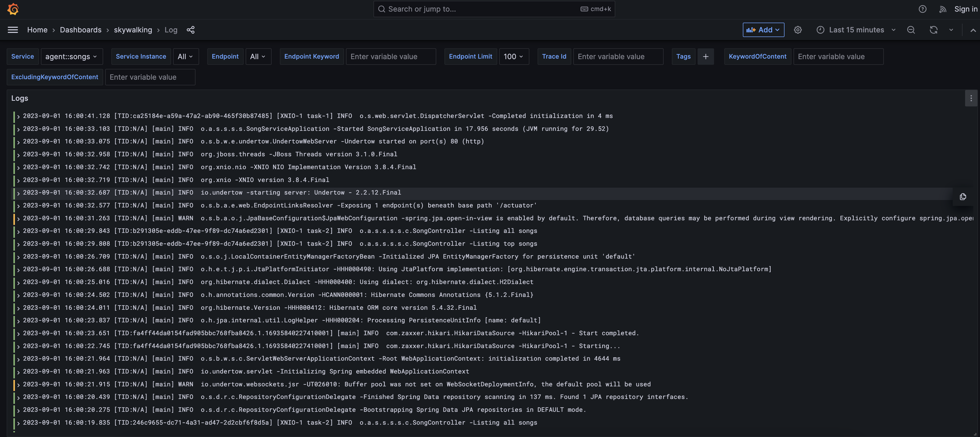The height and width of the screenshot is (437, 980).
Task: Expand the JpaBaseConfiguration WARN log row
Action: coord(18,219)
